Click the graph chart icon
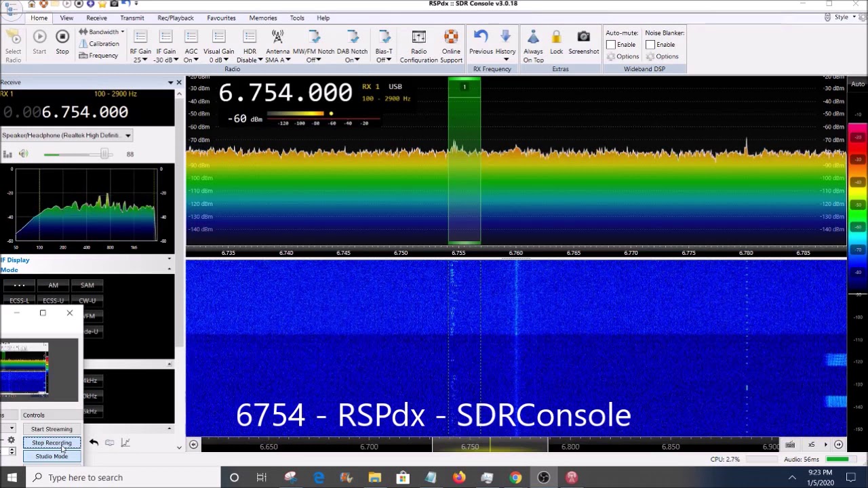This screenshot has width=868, height=488. pyautogui.click(x=125, y=443)
